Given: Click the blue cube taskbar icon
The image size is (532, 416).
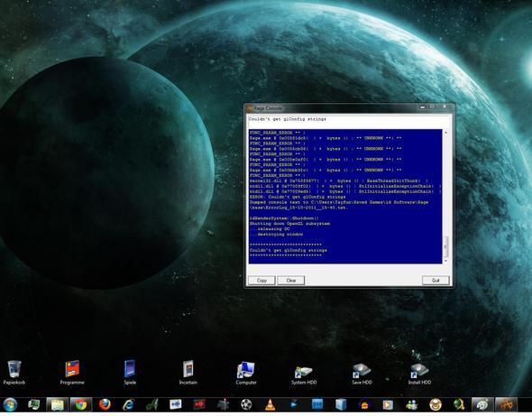Looking at the screenshot, I should point(341,404).
